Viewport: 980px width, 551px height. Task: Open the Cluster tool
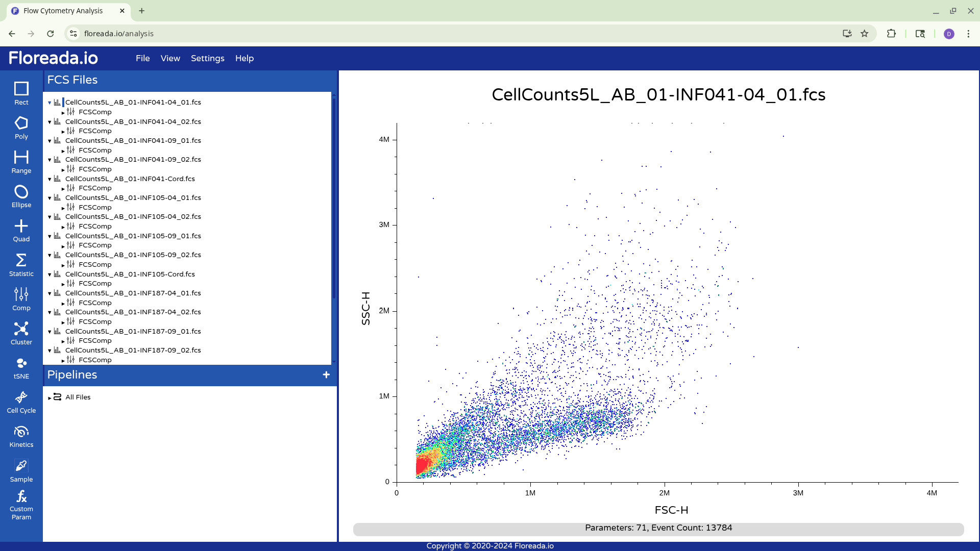pyautogui.click(x=21, y=333)
